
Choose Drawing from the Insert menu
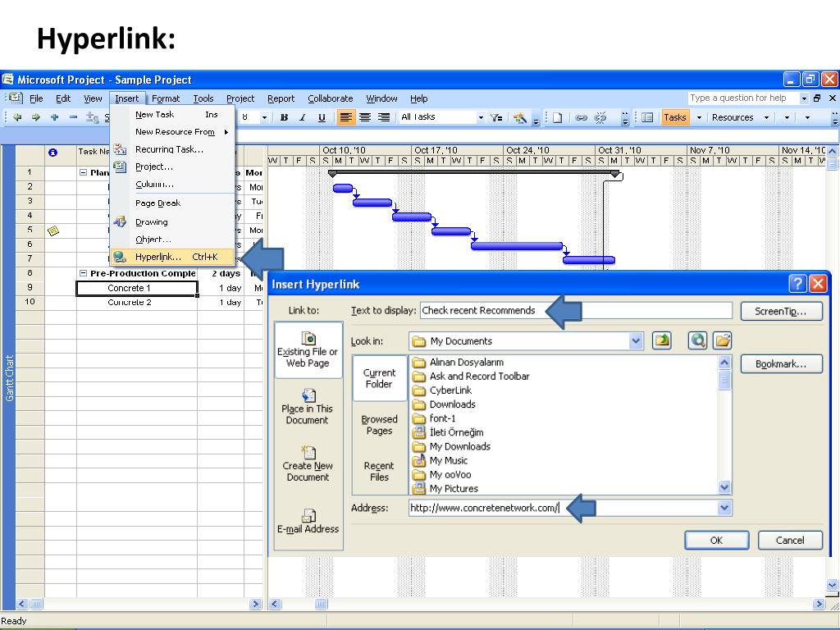click(172, 221)
